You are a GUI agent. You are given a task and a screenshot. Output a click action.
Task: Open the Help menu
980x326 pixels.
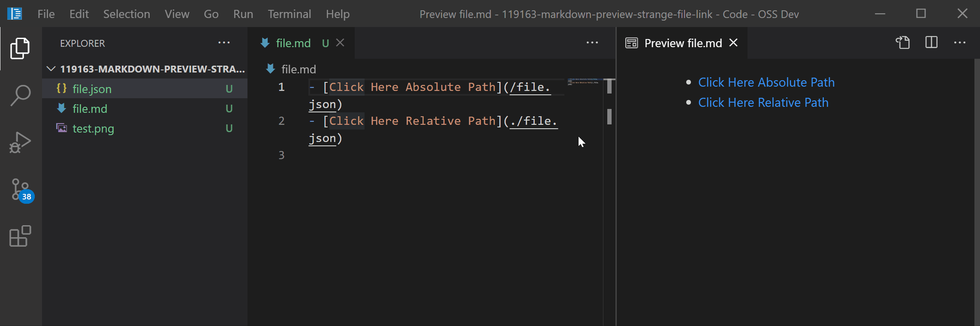click(x=338, y=14)
